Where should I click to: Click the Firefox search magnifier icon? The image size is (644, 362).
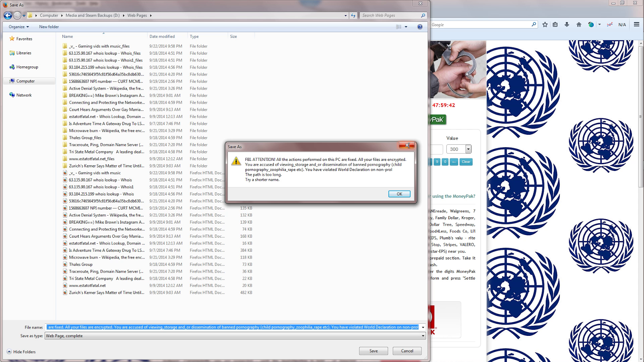[534, 25]
